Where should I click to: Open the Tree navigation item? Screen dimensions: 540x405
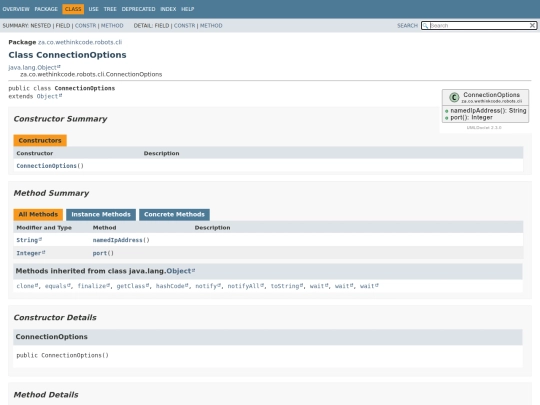(x=110, y=9)
